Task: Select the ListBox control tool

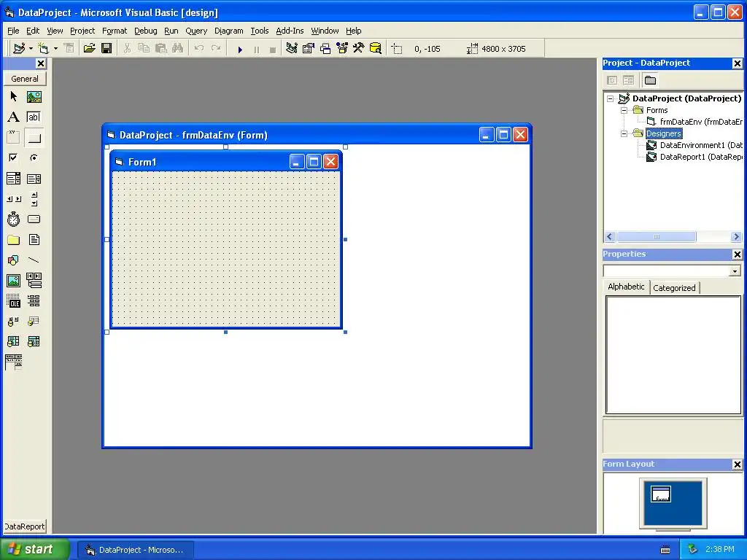Action: 34,179
